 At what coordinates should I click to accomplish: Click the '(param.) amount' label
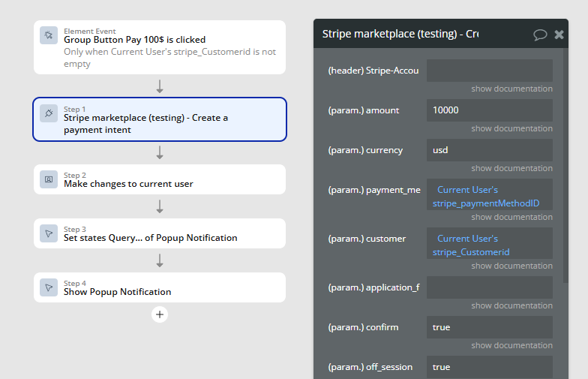(363, 110)
